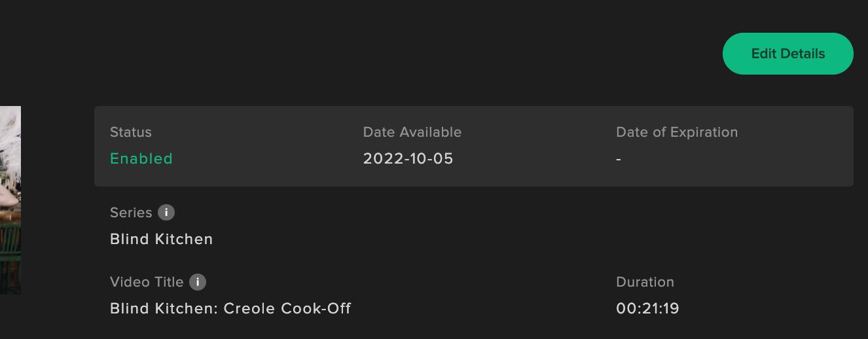
Task: Select the 2022-10-05 date value
Action: point(408,158)
